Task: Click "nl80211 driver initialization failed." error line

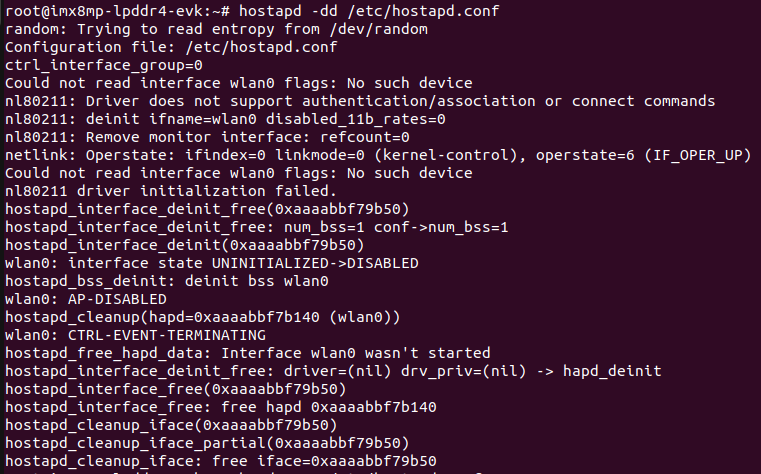Action: [x=171, y=191]
